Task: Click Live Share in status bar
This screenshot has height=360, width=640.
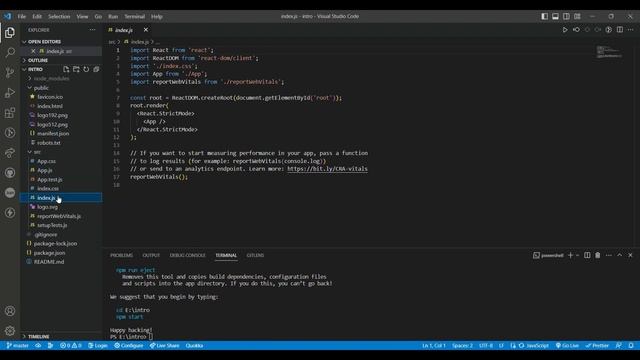Action: click(x=164, y=345)
